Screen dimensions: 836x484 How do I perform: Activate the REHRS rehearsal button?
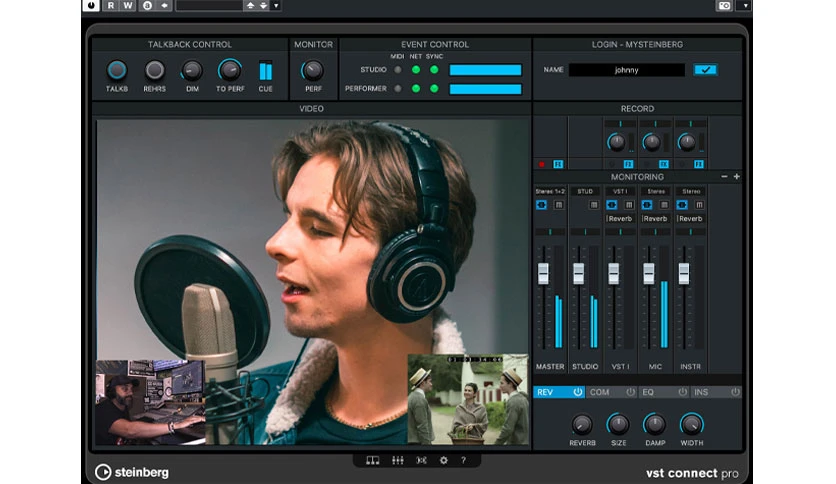pyautogui.click(x=155, y=70)
